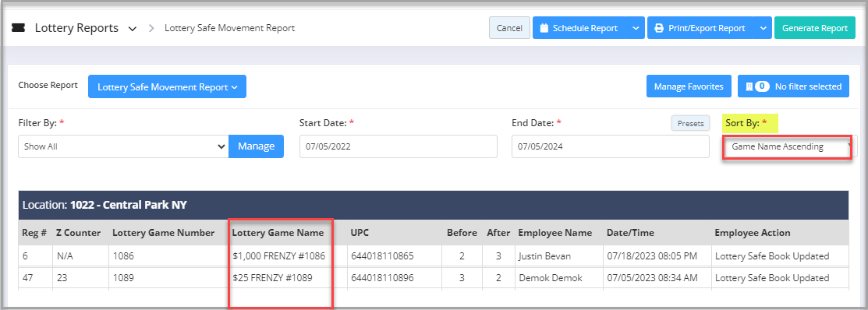The width and height of the screenshot is (868, 310).
Task: Select the $1,000 FRENZY #1086 row
Action: click(x=434, y=256)
